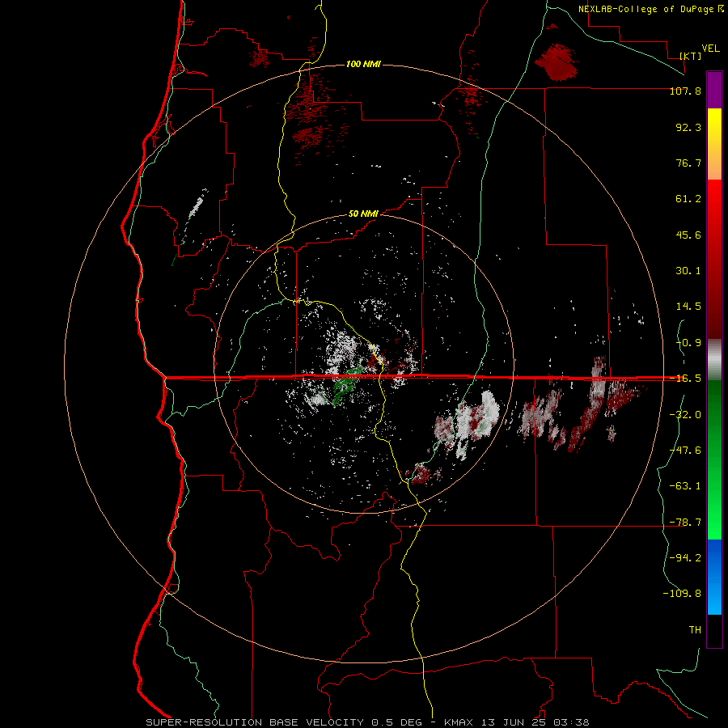Click the 50 NMI range ring label
The width and height of the screenshot is (728, 728).
(363, 214)
